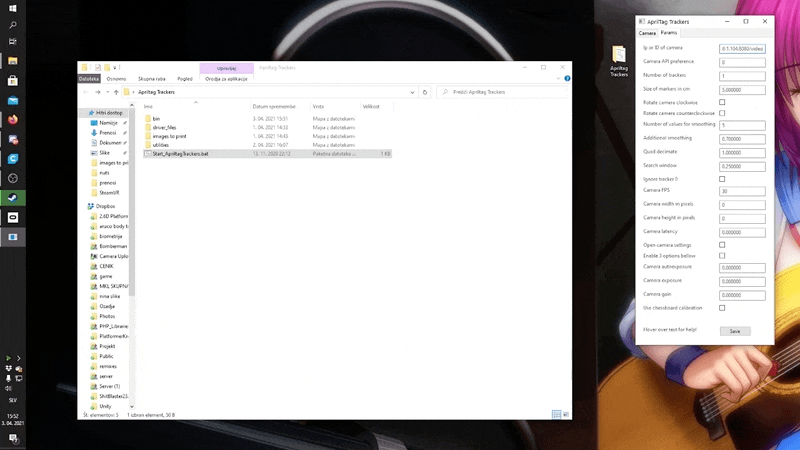Sort files by Ime column header
The height and width of the screenshot is (450, 800).
pos(195,107)
